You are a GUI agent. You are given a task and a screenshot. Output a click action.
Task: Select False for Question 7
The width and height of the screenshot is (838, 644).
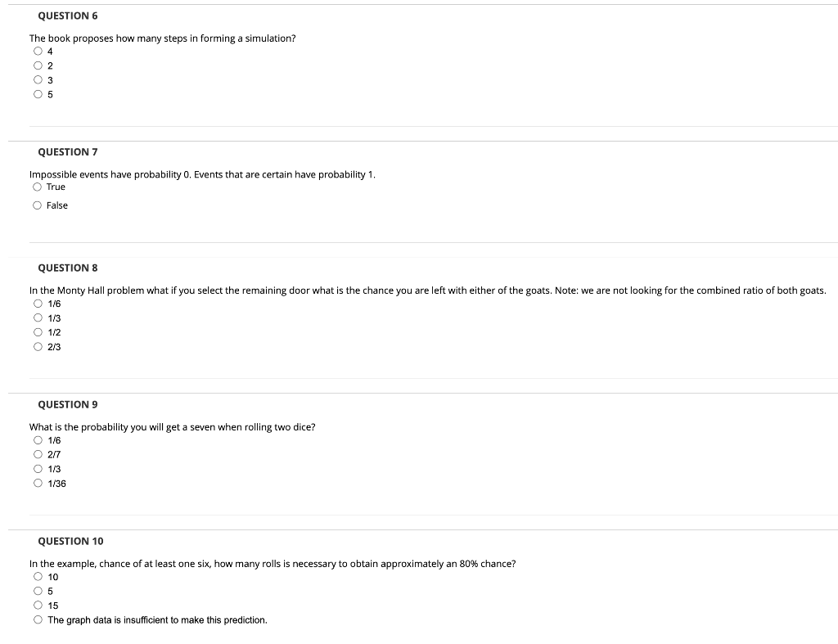[x=38, y=205]
